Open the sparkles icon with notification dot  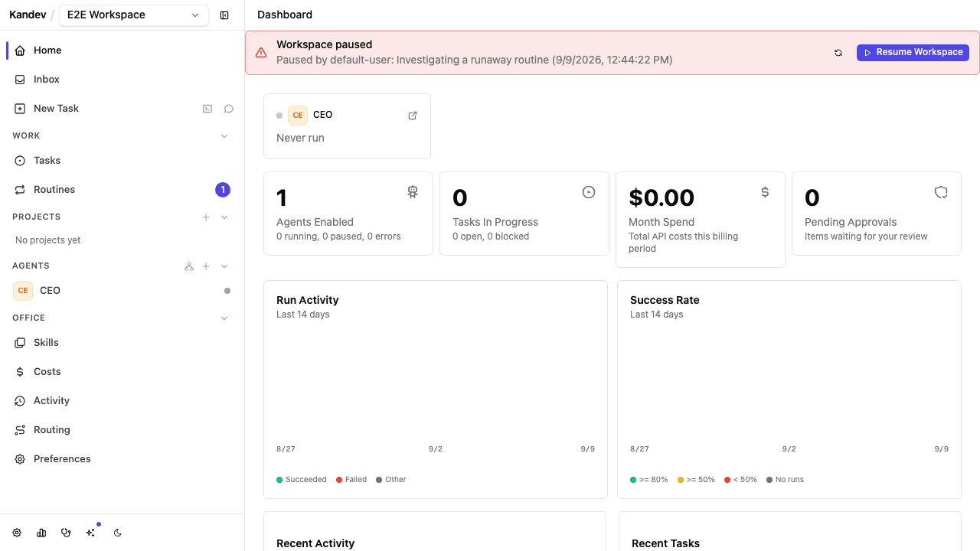pos(91,533)
